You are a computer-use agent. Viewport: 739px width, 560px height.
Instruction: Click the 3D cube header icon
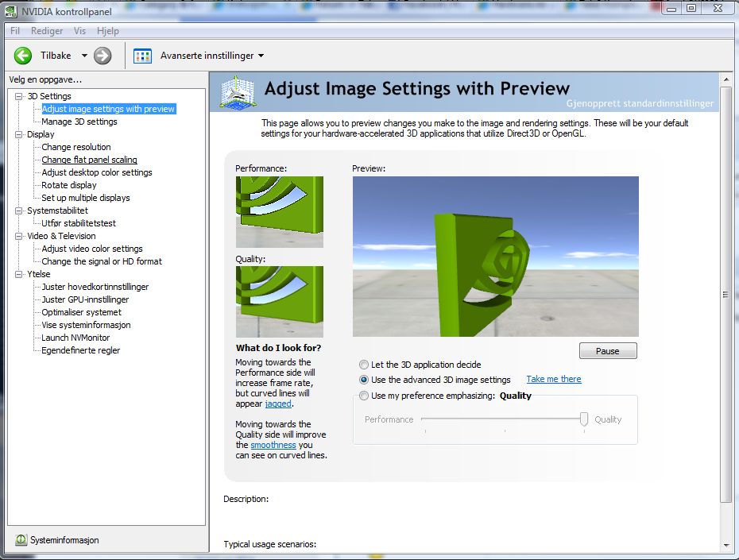238,92
